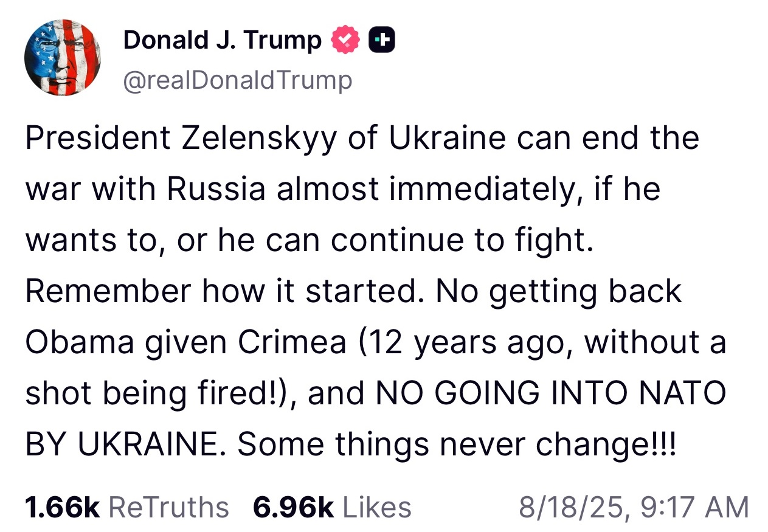This screenshot has width=768, height=532.
Task: Click the ReTruths label
Action: click(x=168, y=506)
